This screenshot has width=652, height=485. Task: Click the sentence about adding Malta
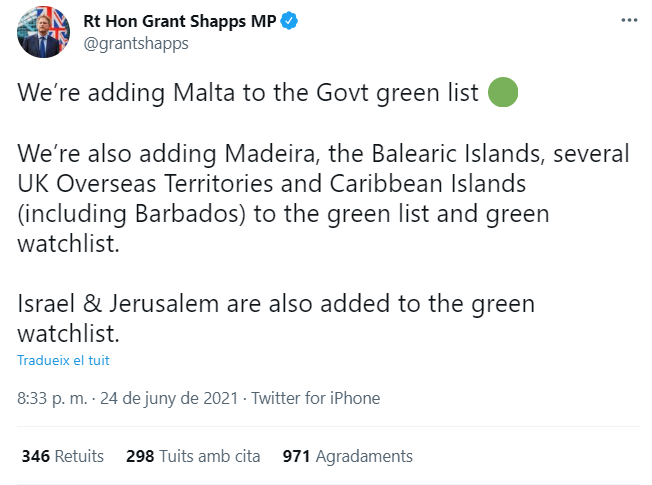tap(250, 94)
